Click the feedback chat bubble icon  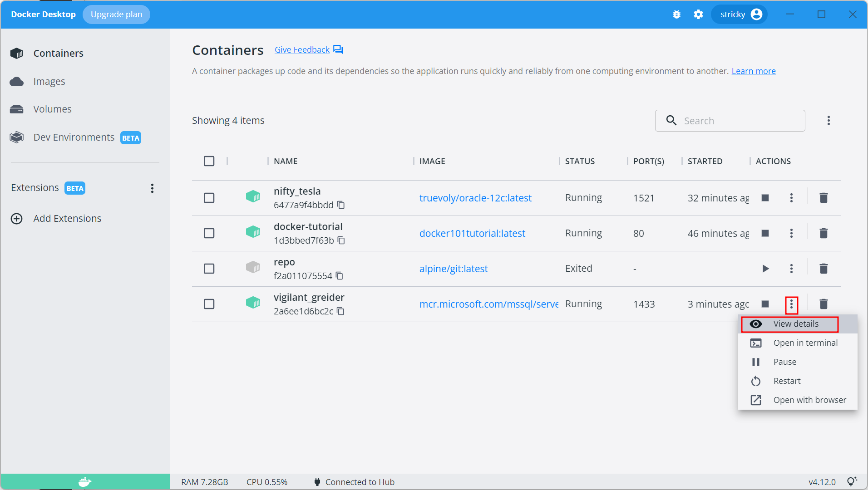338,49
